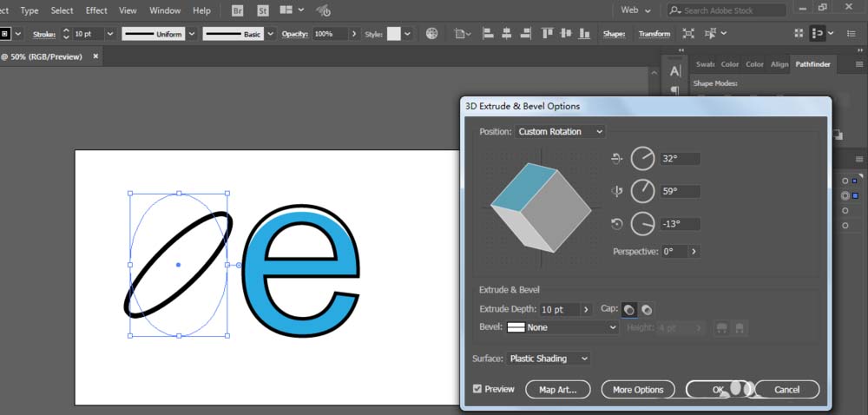Viewport: 868px width, 415px height.
Task: Click the Y-axis rotation dial
Action: tap(642, 191)
